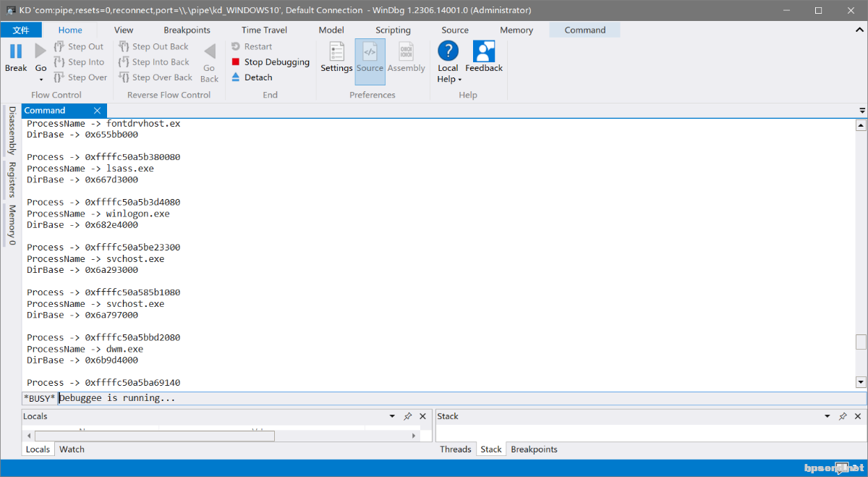Click the line 'ProcessName -> fontdrvhost.ex'
The image size is (868, 477).
(103, 124)
